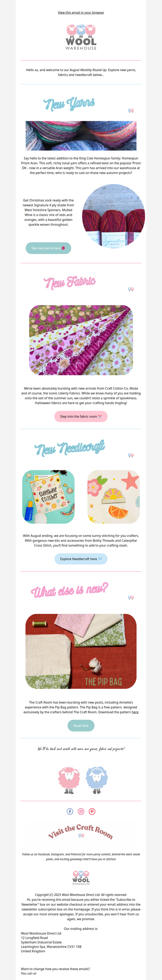The height and width of the screenshot is (980, 162).
Task: Click the sheep icon beside What else is new
Action: 131,597
